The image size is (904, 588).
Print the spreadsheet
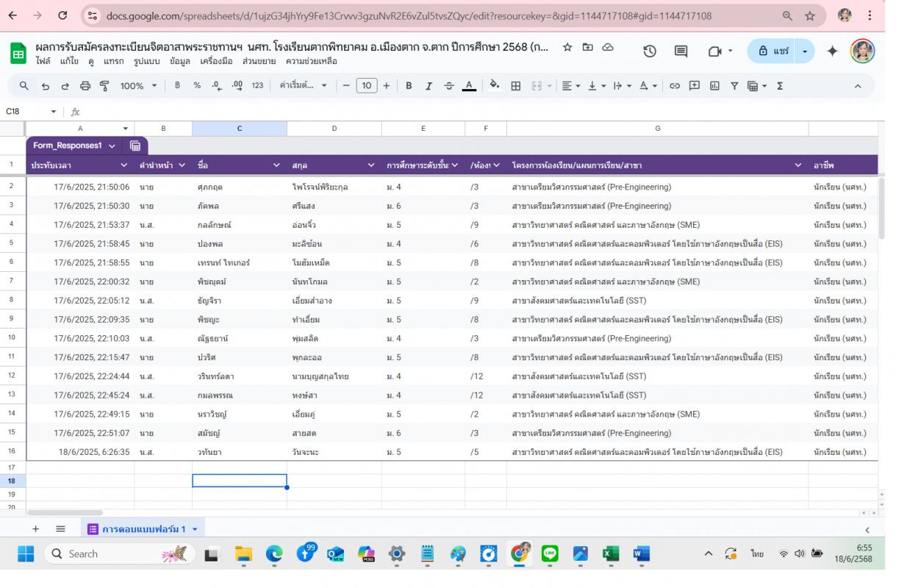pyautogui.click(x=85, y=86)
